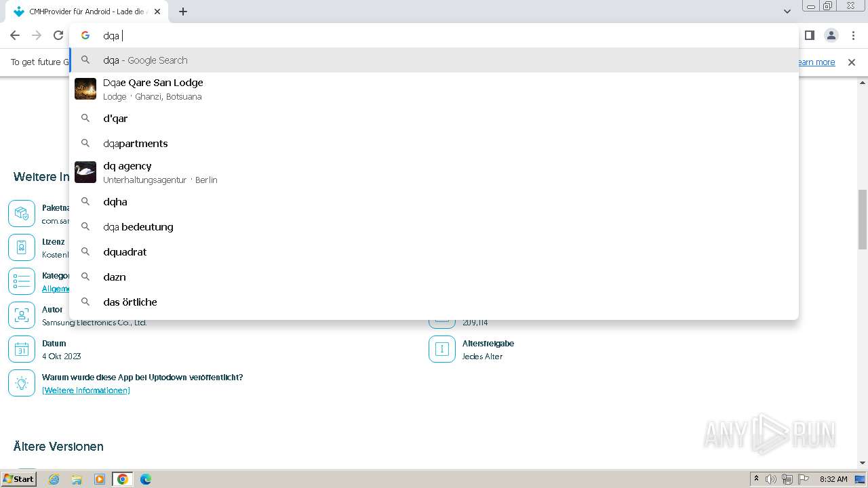This screenshot has height=488, width=868.
Task: Click the Datum calendar icon
Action: click(22, 349)
